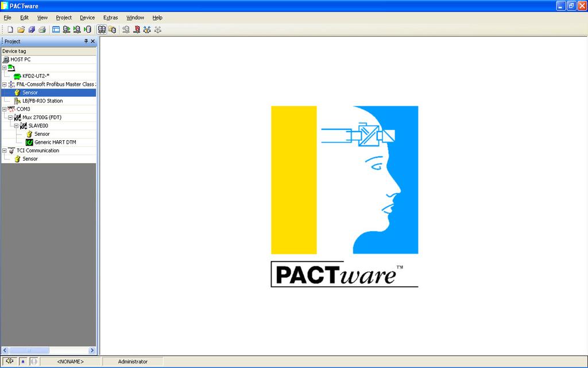Select the SLAVE00 tree entry
Image resolution: width=588 pixels, height=368 pixels.
38,125
